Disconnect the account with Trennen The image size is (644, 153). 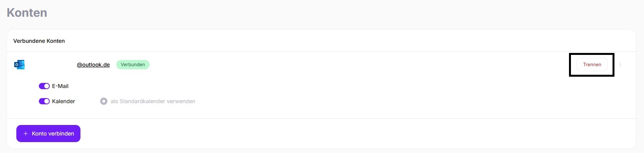point(592,65)
